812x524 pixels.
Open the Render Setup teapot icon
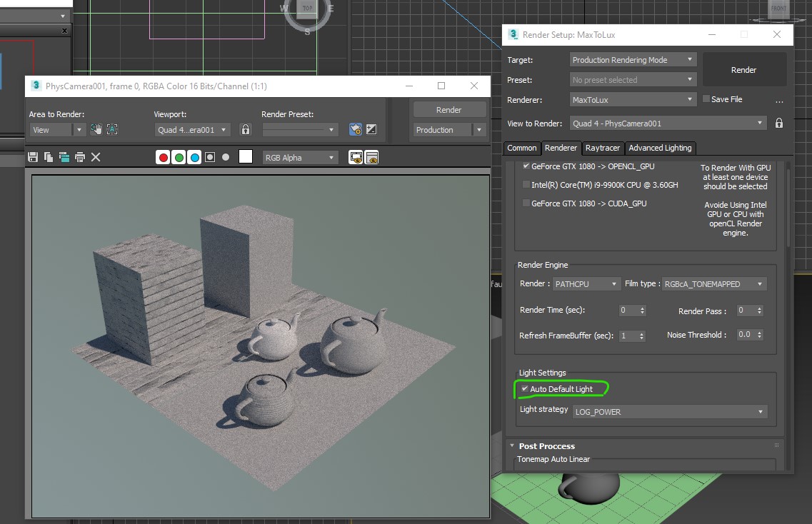click(x=355, y=129)
